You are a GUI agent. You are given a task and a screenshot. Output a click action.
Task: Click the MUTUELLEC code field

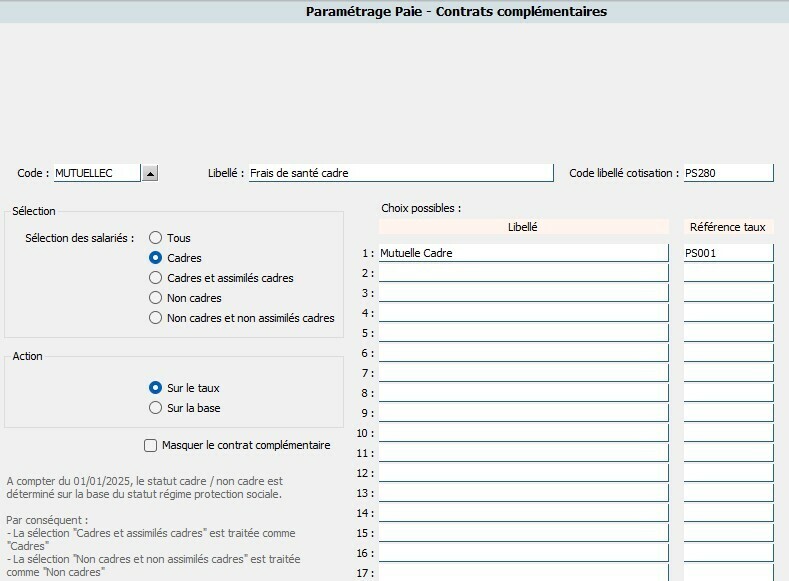coord(97,173)
